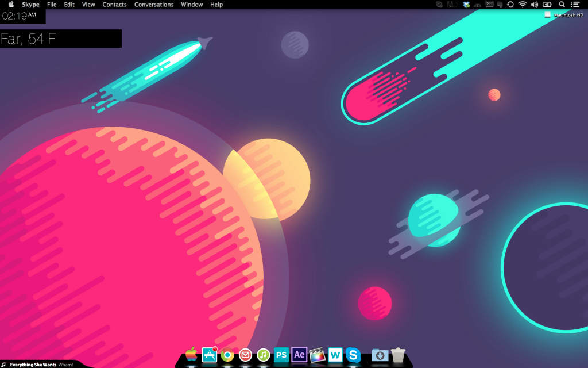Click the rainbow Apple icon in the Dock

191,354
